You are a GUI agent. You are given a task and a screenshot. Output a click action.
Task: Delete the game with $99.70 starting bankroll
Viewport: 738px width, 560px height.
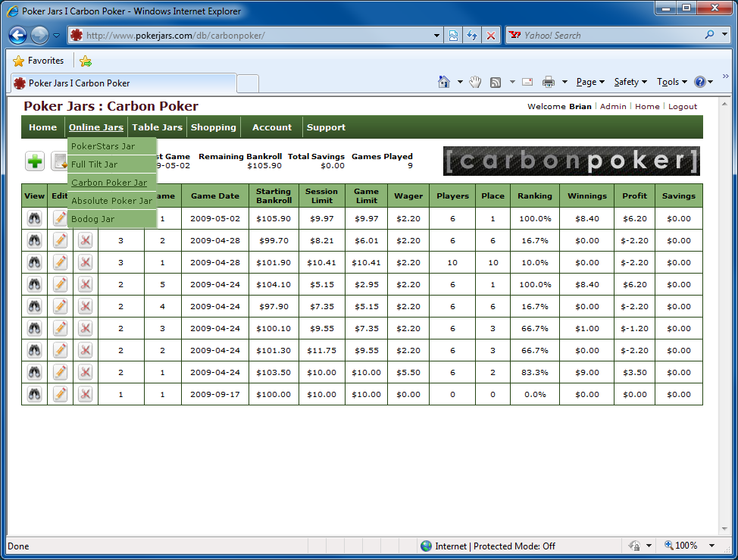point(85,240)
